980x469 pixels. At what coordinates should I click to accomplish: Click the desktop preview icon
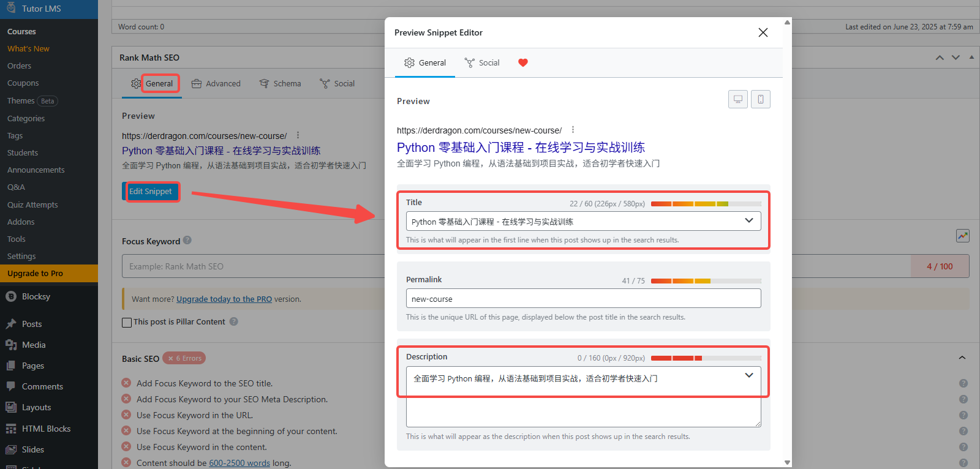coord(737,99)
